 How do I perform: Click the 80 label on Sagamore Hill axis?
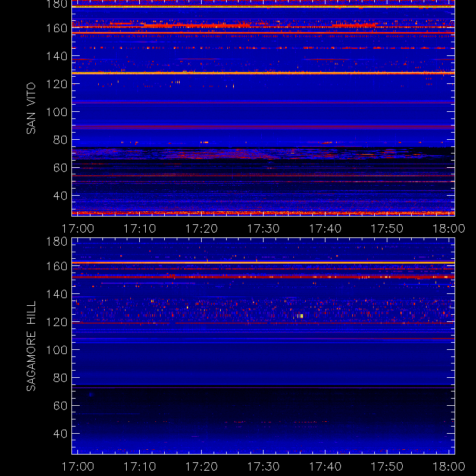click(x=60, y=378)
